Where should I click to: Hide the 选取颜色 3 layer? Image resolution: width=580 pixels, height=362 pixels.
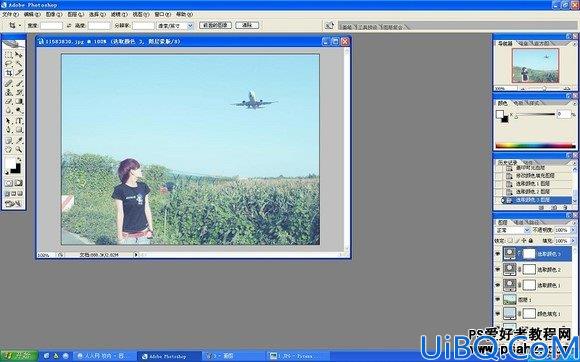tap(498, 254)
